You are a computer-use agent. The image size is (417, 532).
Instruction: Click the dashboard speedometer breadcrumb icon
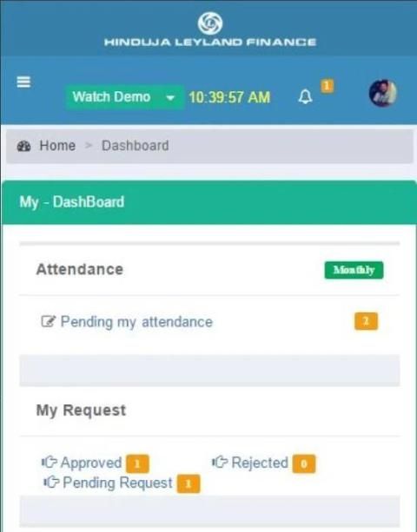click(x=23, y=146)
